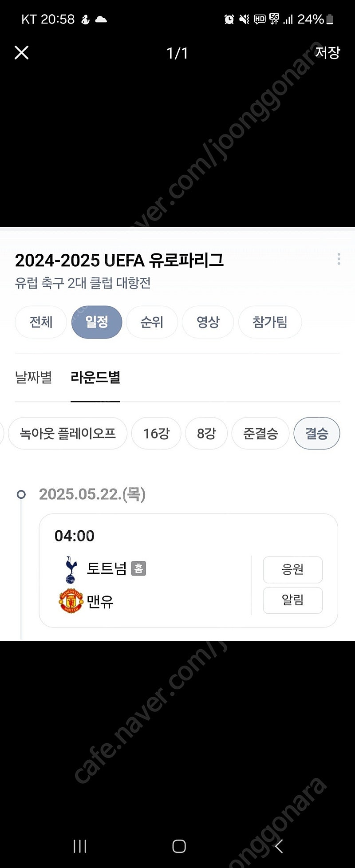Select the 전체 tab
The width and height of the screenshot is (355, 868).
(x=41, y=322)
